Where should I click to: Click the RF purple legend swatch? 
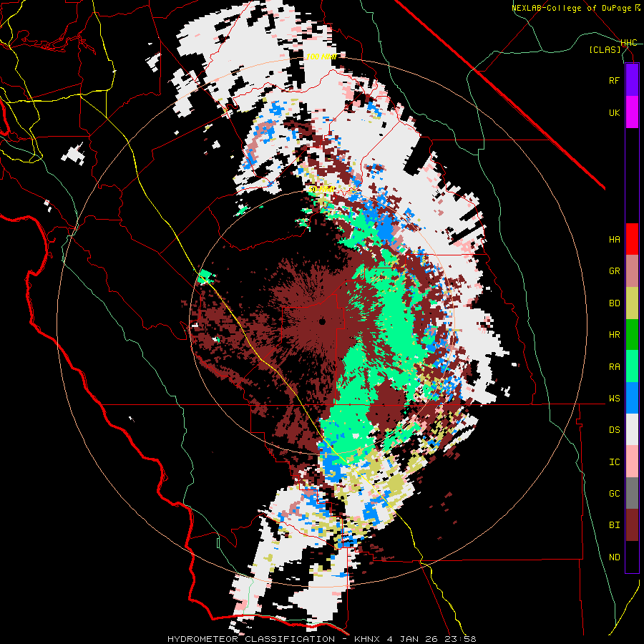(x=632, y=80)
